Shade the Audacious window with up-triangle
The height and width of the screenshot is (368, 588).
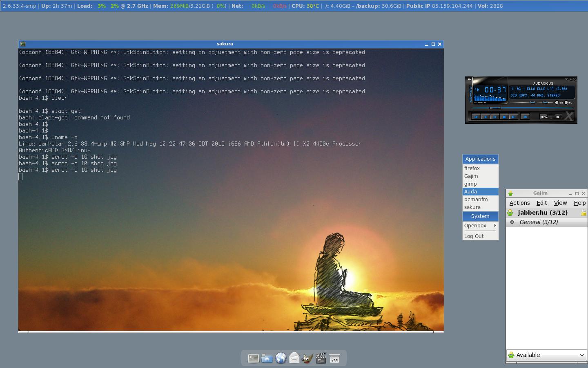click(570, 79)
